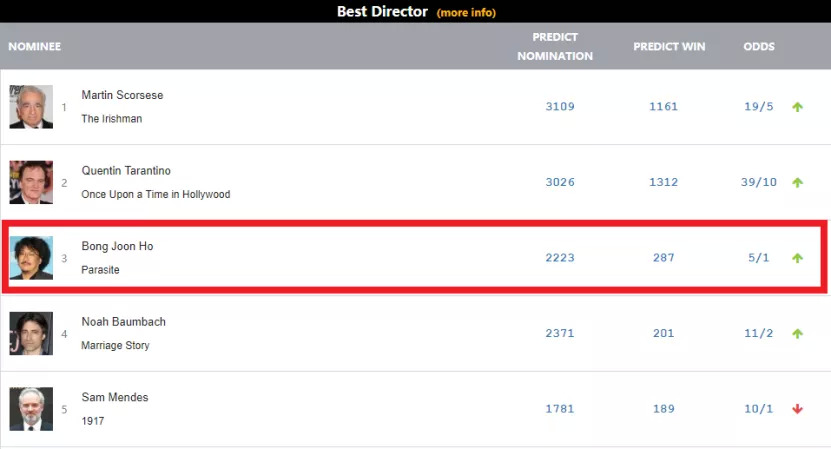The image size is (831, 449).
Task: Open Quentin Tarantino's photo thumbnail
Action: [x=31, y=182]
